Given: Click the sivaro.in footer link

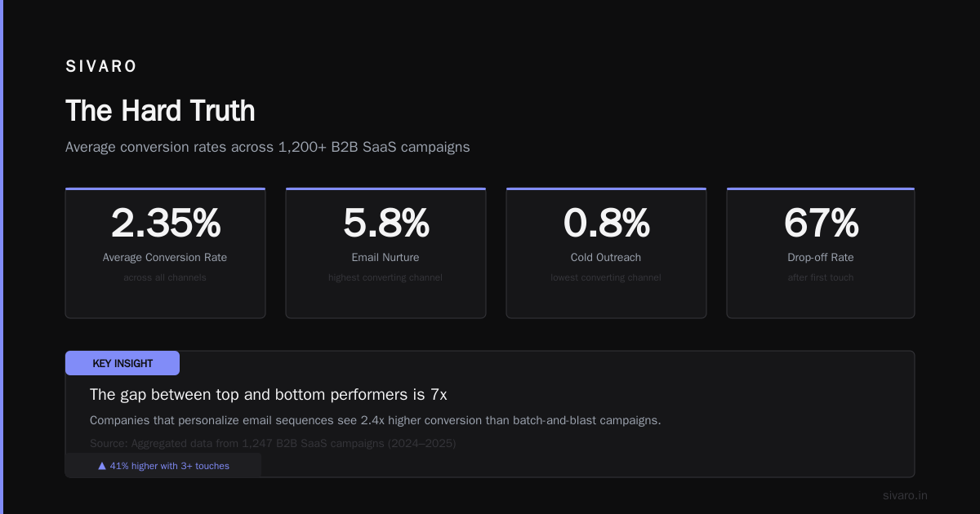Looking at the screenshot, I should pos(905,495).
